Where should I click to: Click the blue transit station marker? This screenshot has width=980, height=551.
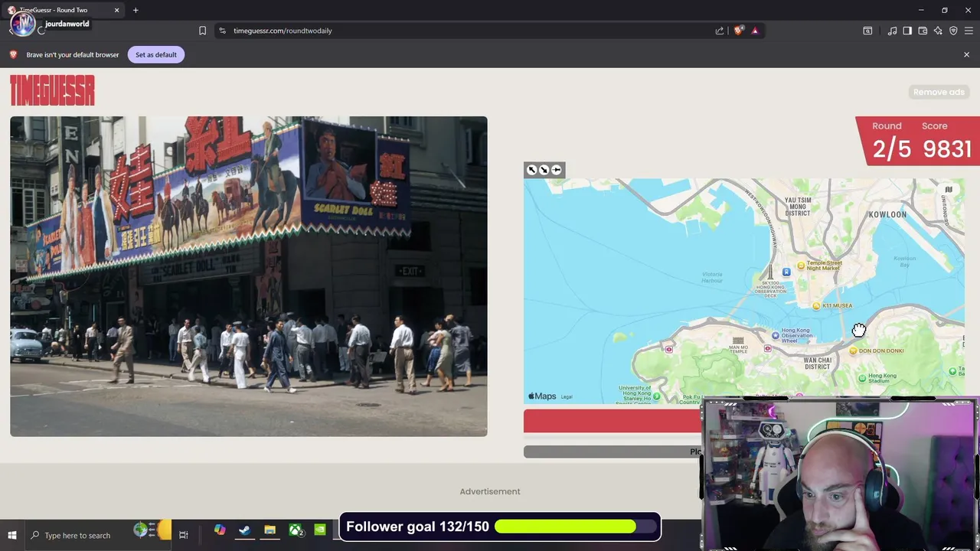pos(786,272)
